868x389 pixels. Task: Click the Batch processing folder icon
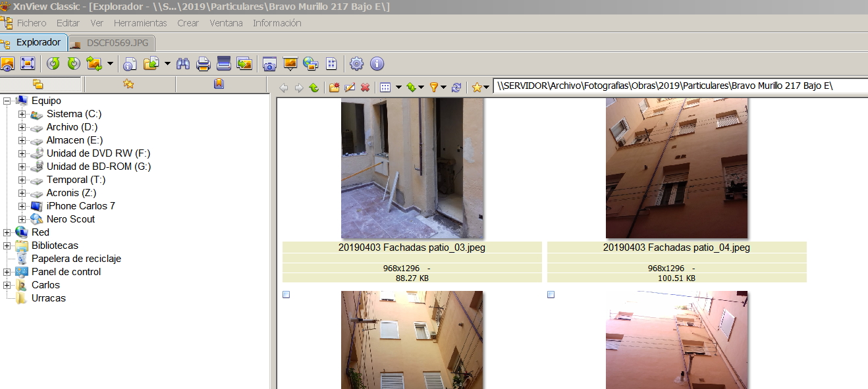[x=151, y=64]
